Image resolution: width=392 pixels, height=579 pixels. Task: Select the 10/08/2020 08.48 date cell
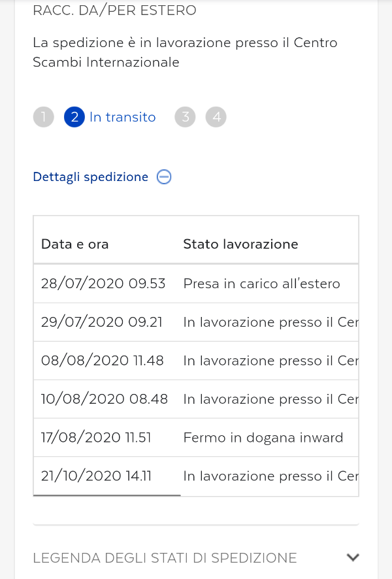[x=105, y=399]
